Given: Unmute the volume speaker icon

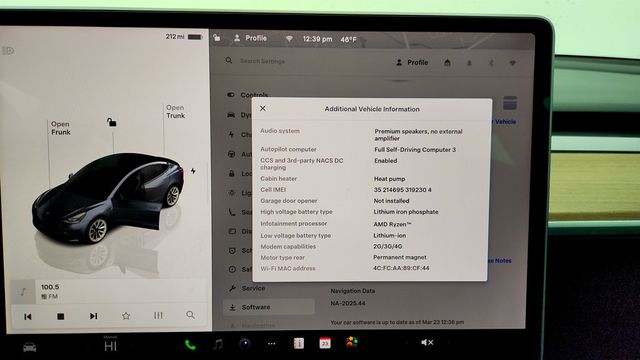Looking at the screenshot, I should (x=427, y=342).
